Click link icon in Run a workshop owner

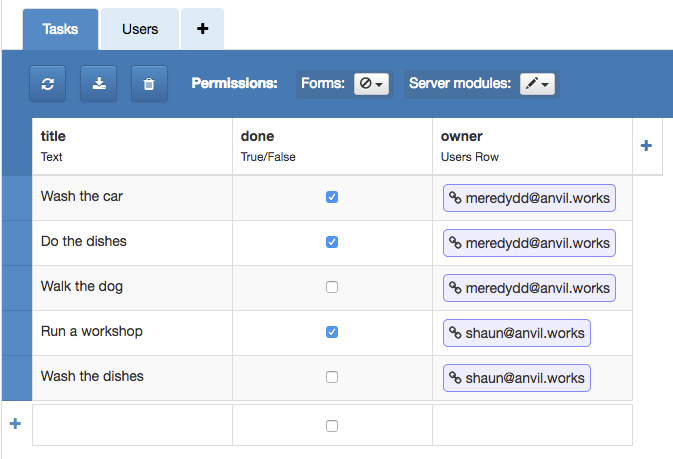point(455,333)
